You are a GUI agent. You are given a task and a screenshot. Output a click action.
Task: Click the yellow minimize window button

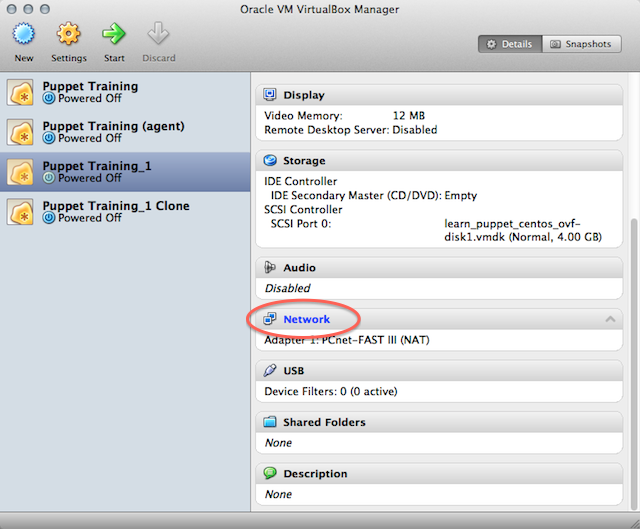(28, 9)
